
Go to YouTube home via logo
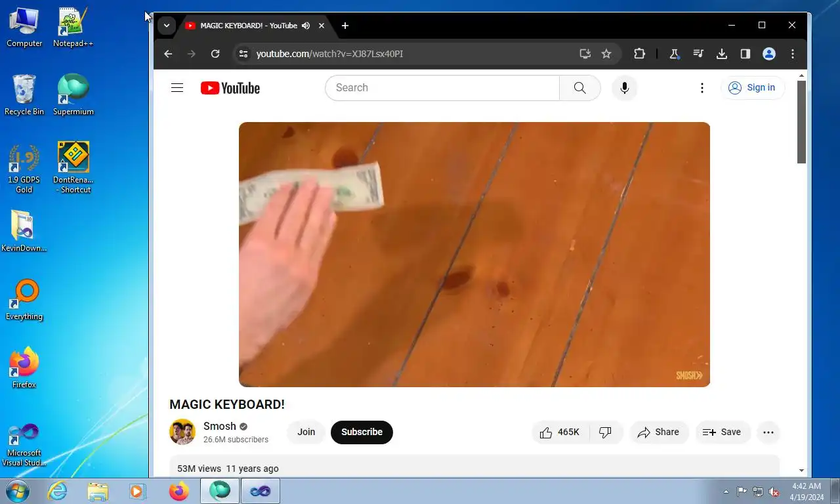tap(230, 88)
